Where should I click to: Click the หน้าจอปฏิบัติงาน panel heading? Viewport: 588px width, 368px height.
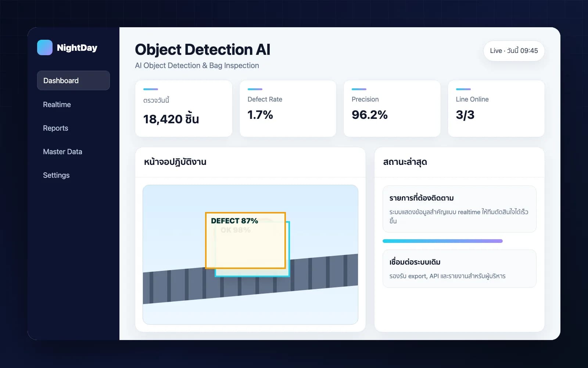pos(175,162)
